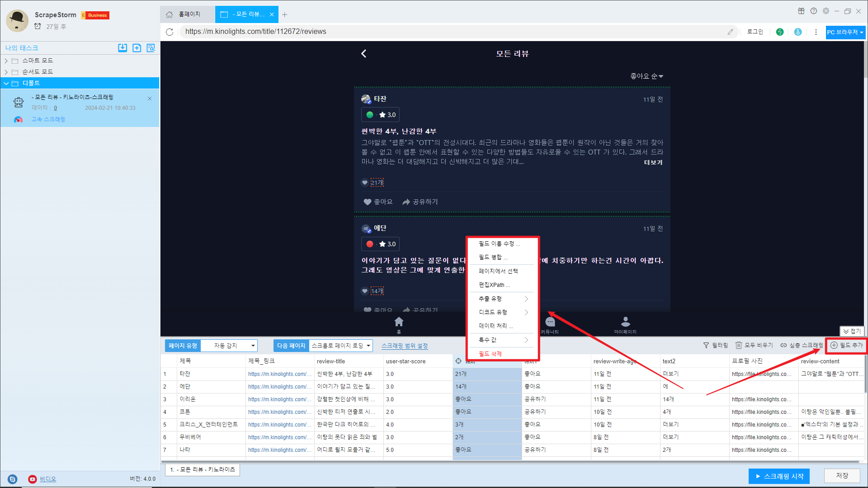Select 필드 삭제 in context menu
This screenshot has height=488, width=868.
click(490, 354)
